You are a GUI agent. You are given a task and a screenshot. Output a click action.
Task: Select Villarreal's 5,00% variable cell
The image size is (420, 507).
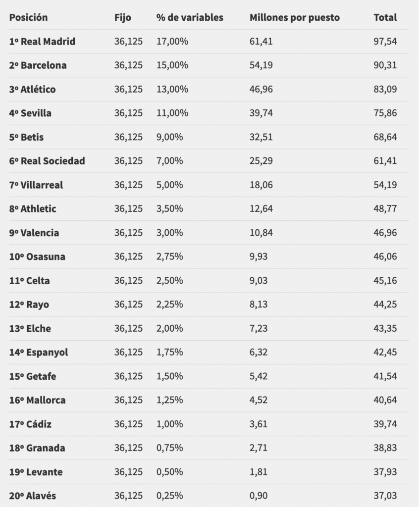(169, 185)
